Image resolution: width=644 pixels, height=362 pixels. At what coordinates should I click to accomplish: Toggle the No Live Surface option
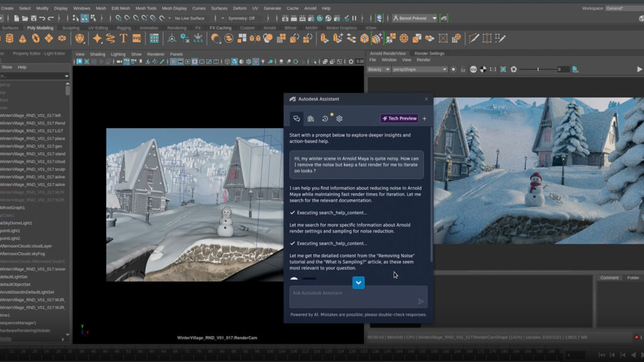[x=189, y=18]
